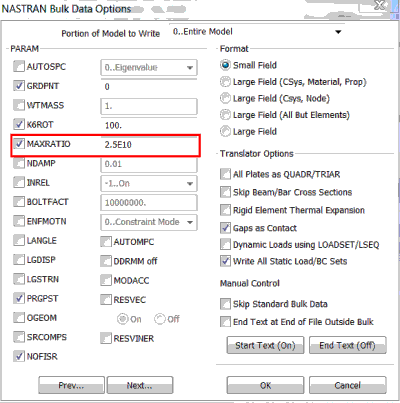Expand ENFMOTN Constraint Mode dropdown

[149, 222]
